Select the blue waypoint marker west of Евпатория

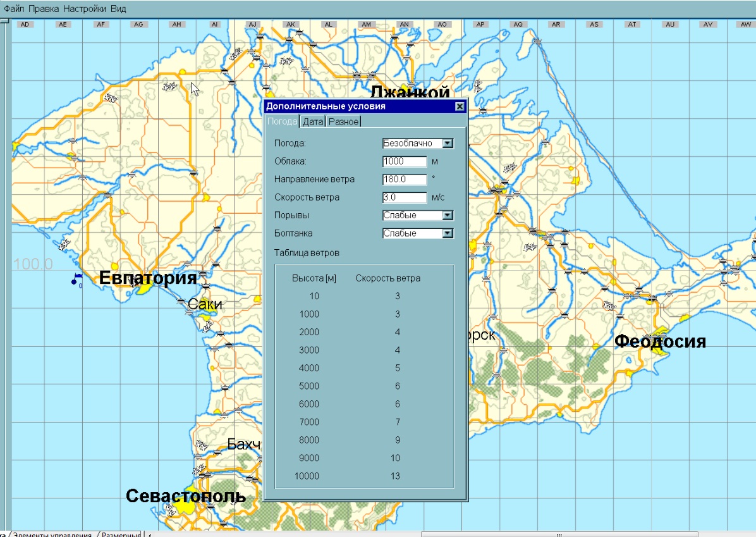(76, 279)
